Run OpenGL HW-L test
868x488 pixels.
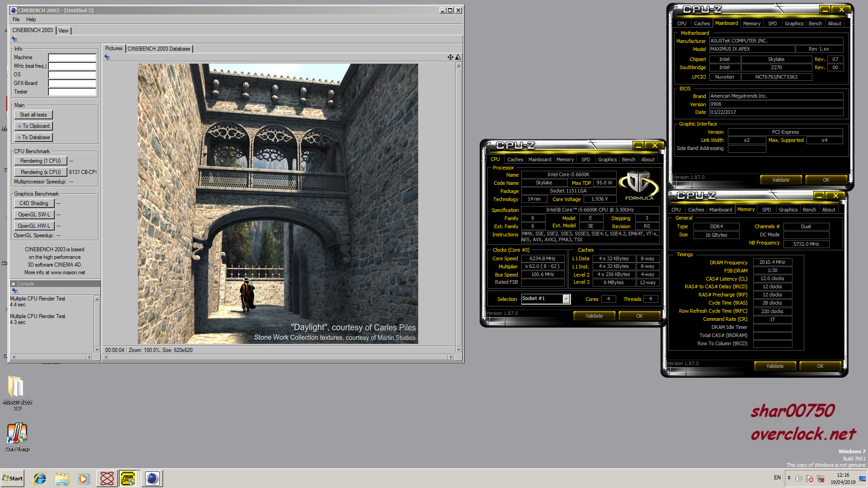click(34, 226)
